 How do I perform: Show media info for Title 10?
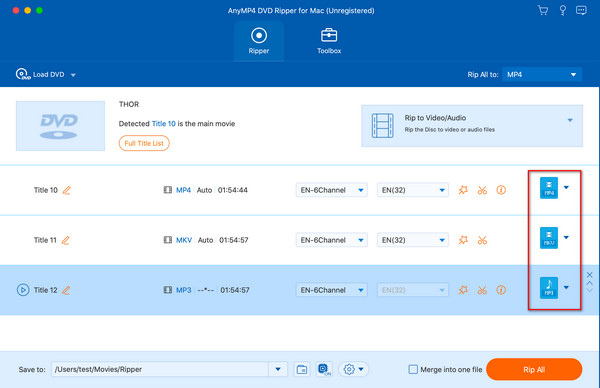(501, 190)
